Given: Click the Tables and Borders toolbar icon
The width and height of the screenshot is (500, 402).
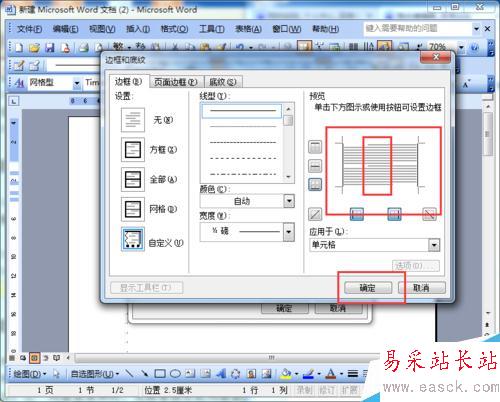Looking at the screenshot, I should pyautogui.click(x=304, y=46).
